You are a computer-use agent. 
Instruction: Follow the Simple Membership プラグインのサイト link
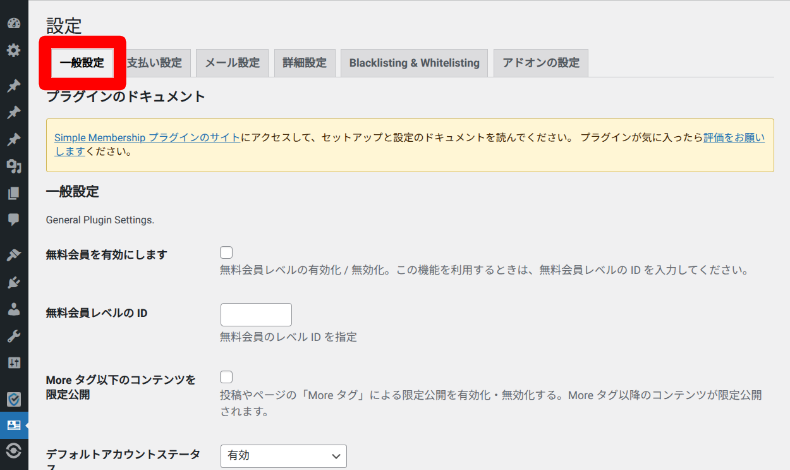147,138
